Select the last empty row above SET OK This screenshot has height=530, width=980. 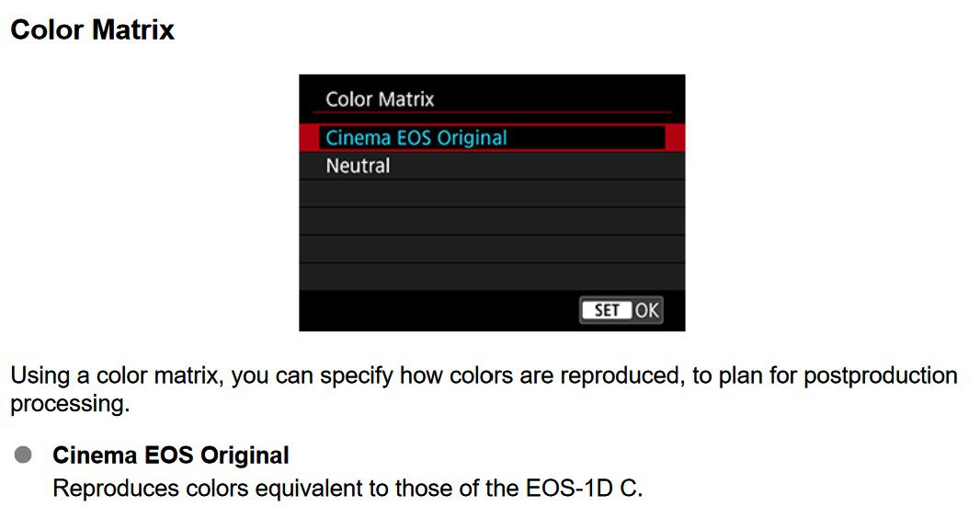tap(492, 276)
